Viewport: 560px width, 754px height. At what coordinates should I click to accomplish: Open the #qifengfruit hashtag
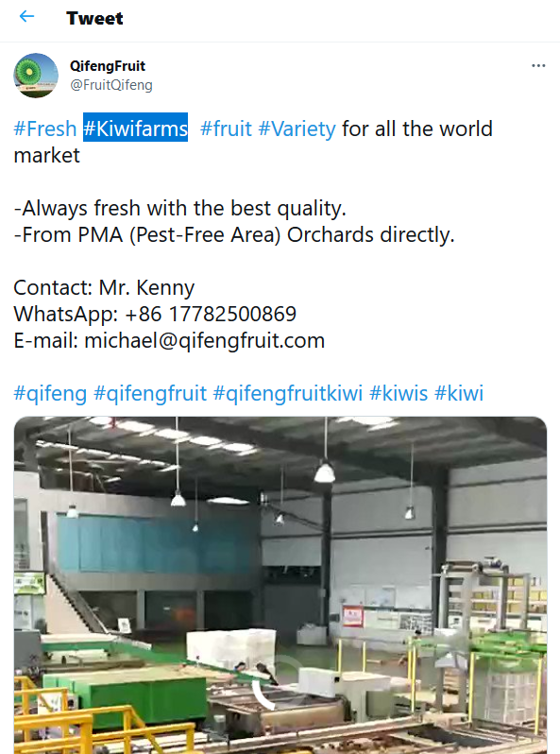pyautogui.click(x=150, y=393)
